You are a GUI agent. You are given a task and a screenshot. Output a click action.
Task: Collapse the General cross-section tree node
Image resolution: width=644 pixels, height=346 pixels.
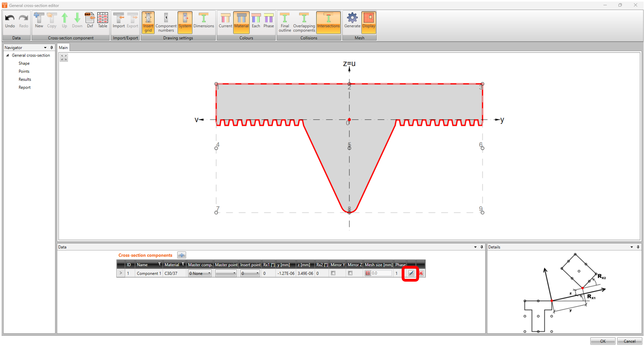(x=8, y=55)
